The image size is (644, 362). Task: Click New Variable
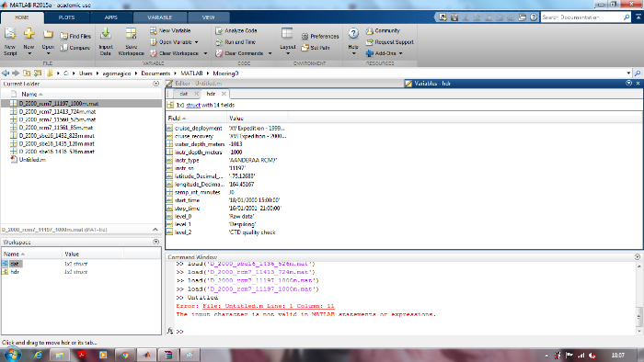tap(170, 30)
